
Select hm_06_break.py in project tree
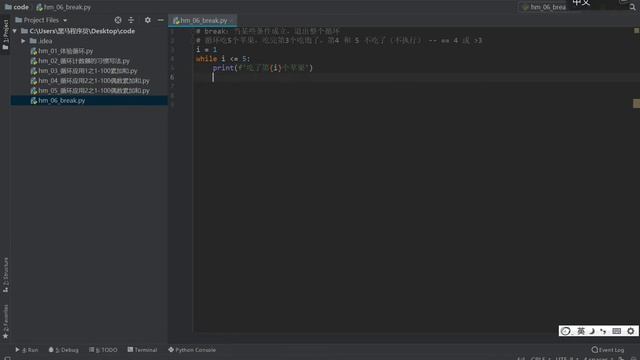click(89, 100)
